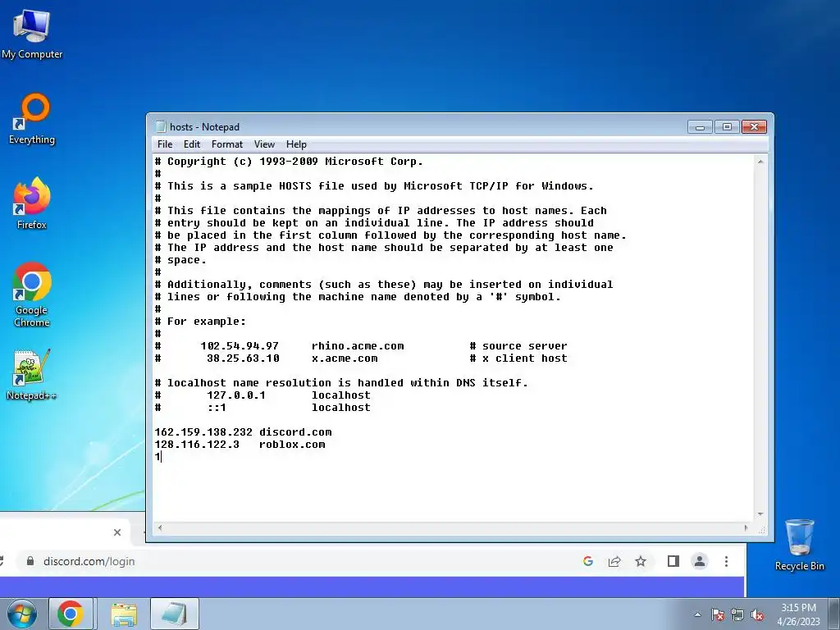This screenshot has width=840, height=630.
Task: Open the Windows Start menu
Action: point(21,614)
